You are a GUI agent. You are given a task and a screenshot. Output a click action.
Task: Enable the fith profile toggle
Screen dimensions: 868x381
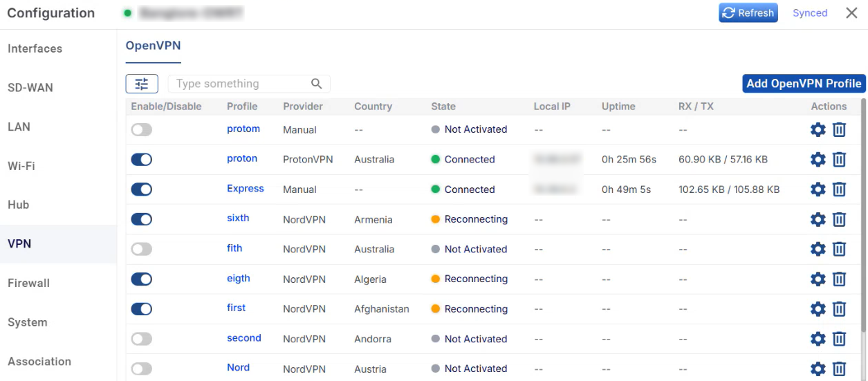pyautogui.click(x=142, y=249)
